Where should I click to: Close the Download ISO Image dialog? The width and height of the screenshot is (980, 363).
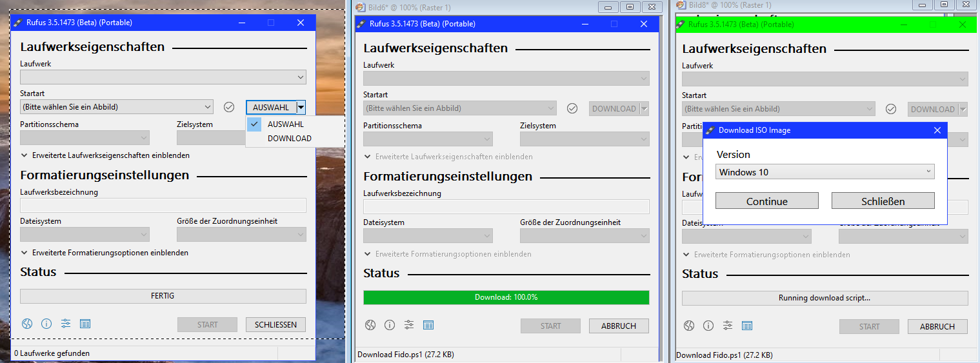[x=937, y=130]
